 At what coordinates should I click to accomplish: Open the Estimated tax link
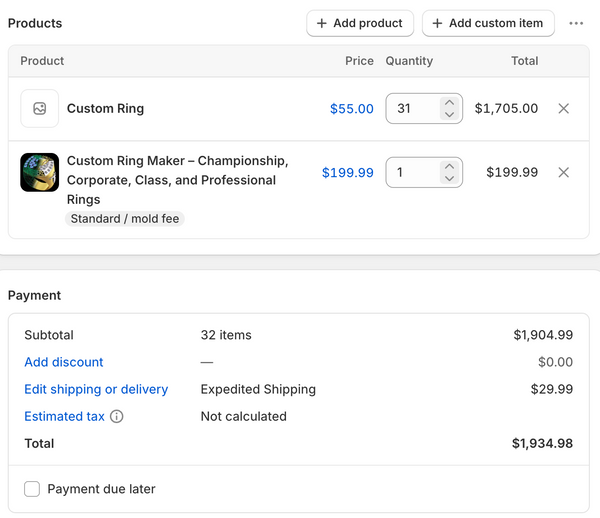[x=64, y=416]
